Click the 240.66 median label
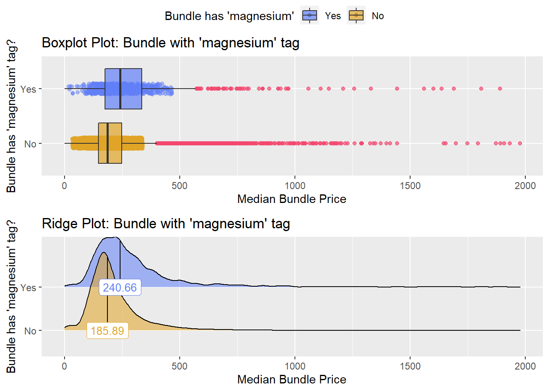The height and width of the screenshot is (392, 549). click(x=120, y=287)
